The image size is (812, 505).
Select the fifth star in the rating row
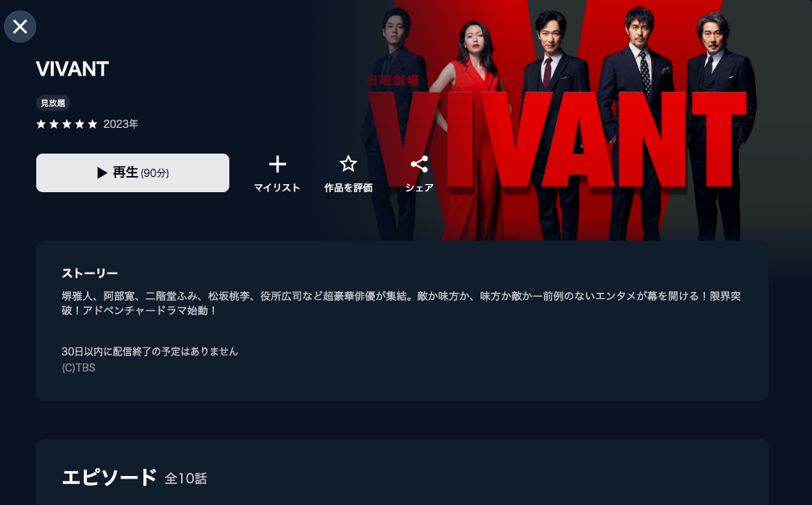[x=93, y=124]
